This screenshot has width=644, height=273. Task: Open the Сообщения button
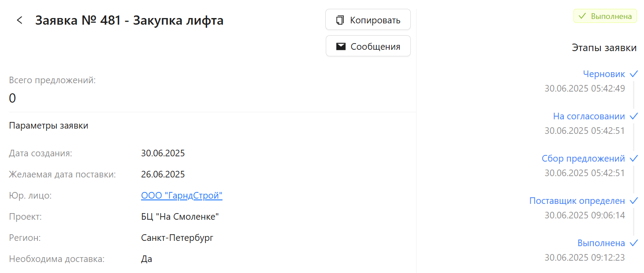point(368,46)
